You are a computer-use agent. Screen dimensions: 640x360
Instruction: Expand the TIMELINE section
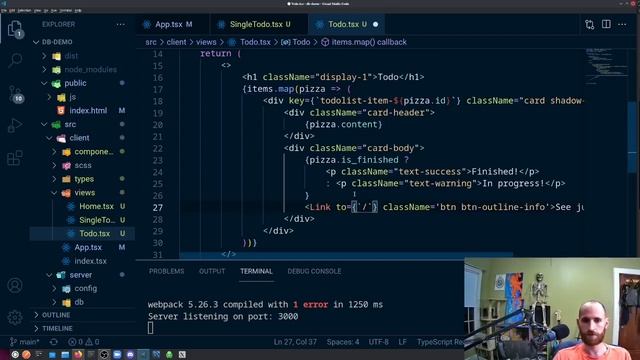point(57,328)
